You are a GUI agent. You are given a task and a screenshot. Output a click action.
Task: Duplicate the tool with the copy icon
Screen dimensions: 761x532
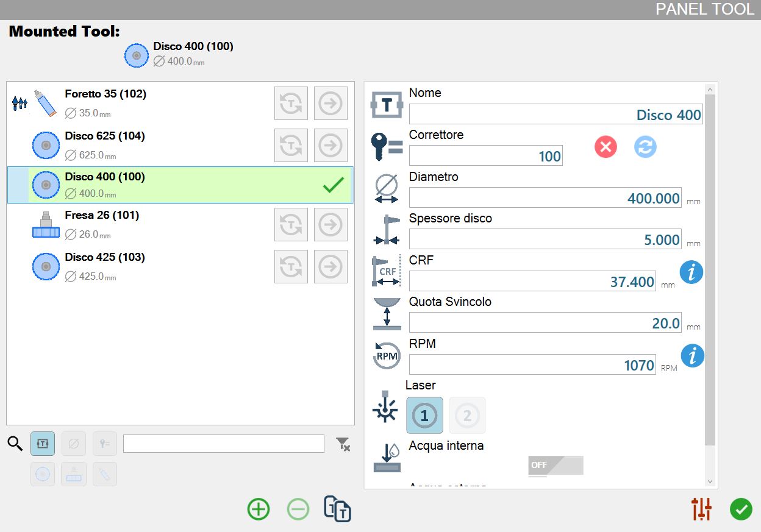pyautogui.click(x=337, y=509)
